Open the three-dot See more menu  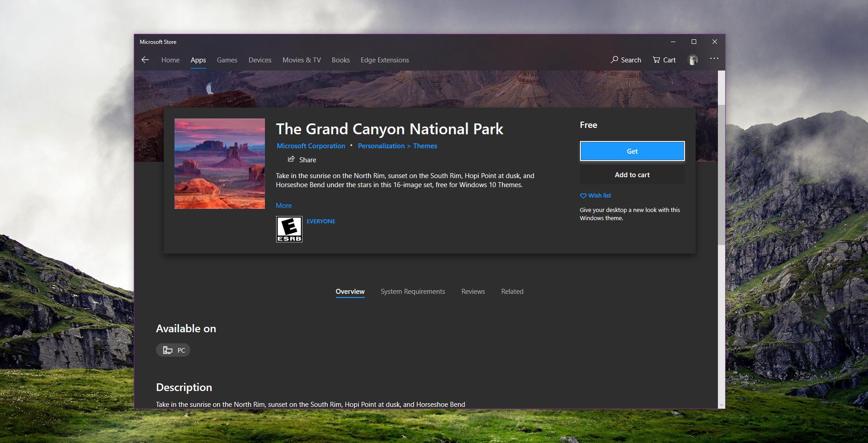point(714,59)
